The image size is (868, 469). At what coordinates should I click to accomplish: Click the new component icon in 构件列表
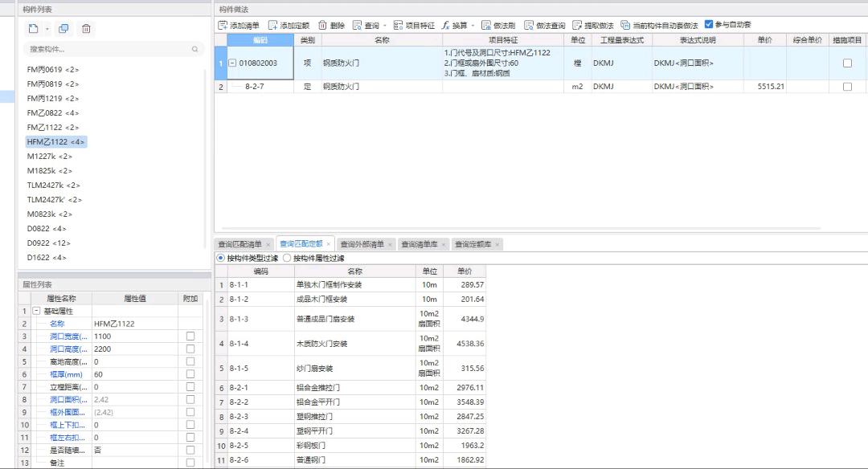pos(33,28)
